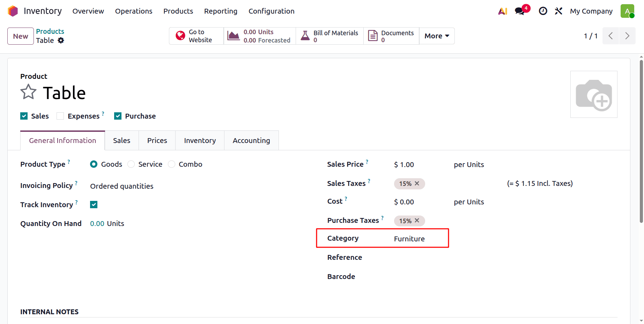The width and height of the screenshot is (644, 324).
Task: Open the Overview menu
Action: coord(88,11)
